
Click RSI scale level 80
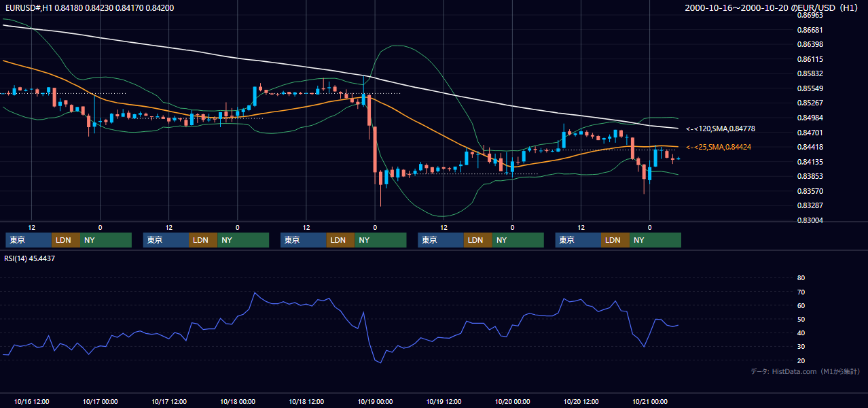point(801,278)
